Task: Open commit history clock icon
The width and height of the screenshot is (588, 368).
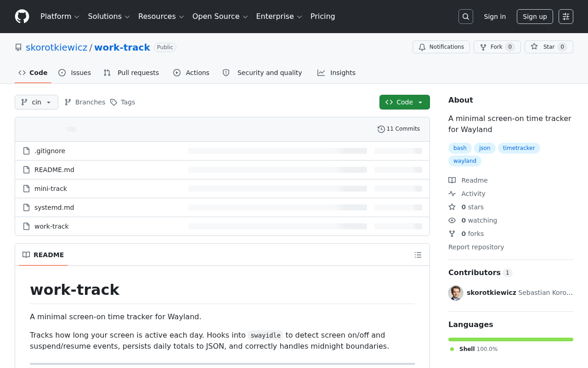Action: [x=381, y=129]
